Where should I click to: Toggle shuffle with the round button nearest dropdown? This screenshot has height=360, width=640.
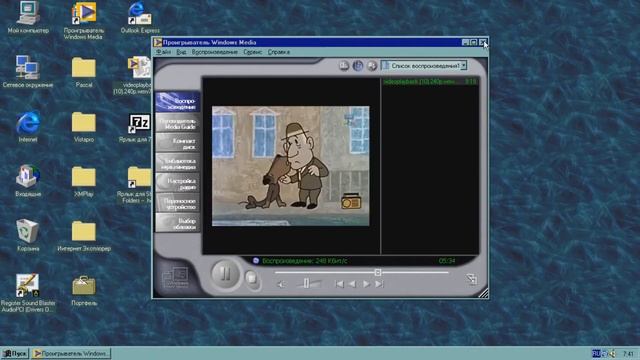(372, 66)
